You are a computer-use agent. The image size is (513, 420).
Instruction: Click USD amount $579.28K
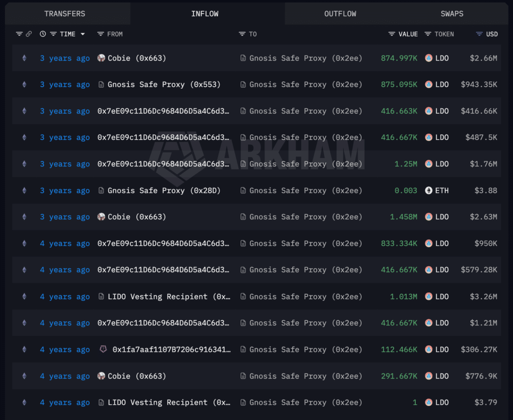(x=479, y=270)
